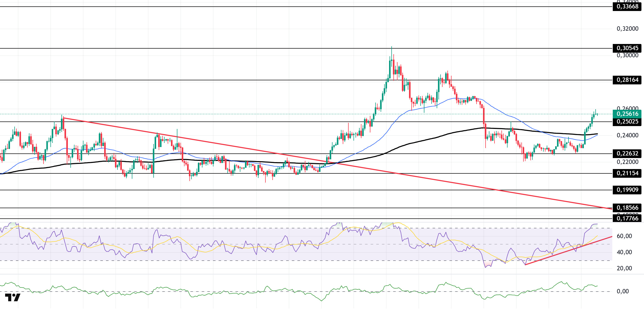Click the 0,24000 price axis value

pos(627,135)
